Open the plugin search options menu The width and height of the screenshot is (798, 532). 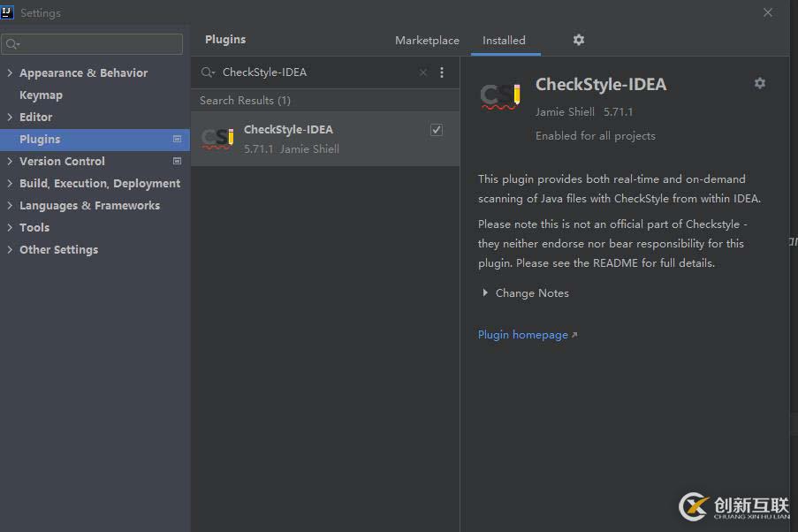(442, 72)
